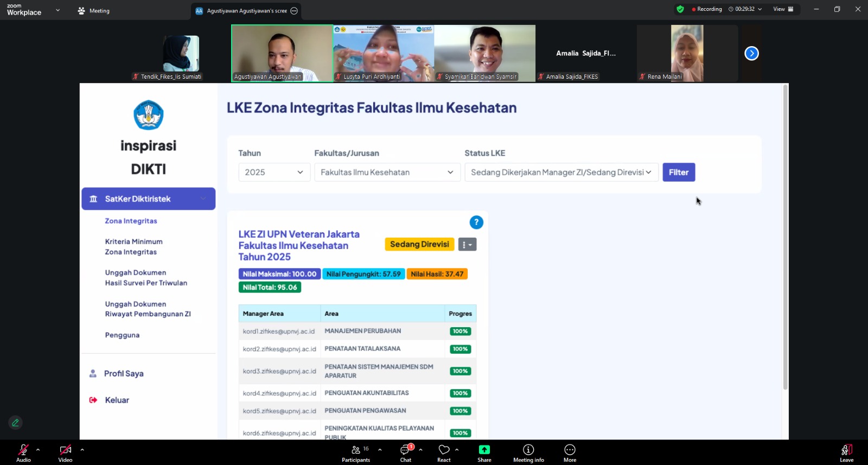Click Keluar to log out

click(x=117, y=400)
